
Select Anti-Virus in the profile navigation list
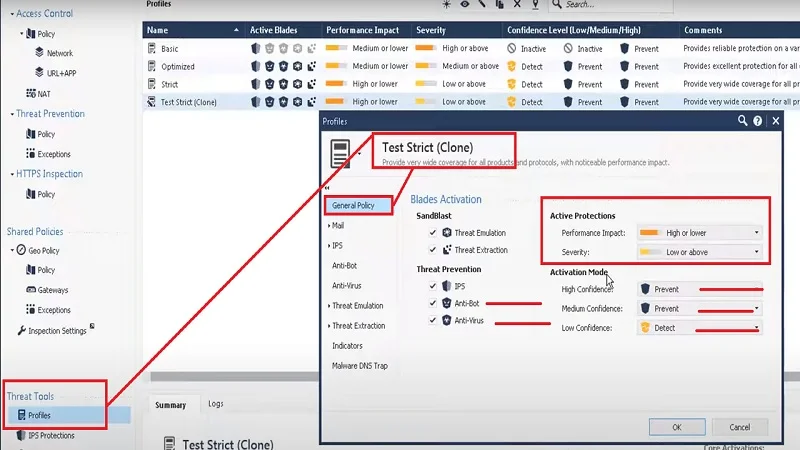click(x=346, y=286)
